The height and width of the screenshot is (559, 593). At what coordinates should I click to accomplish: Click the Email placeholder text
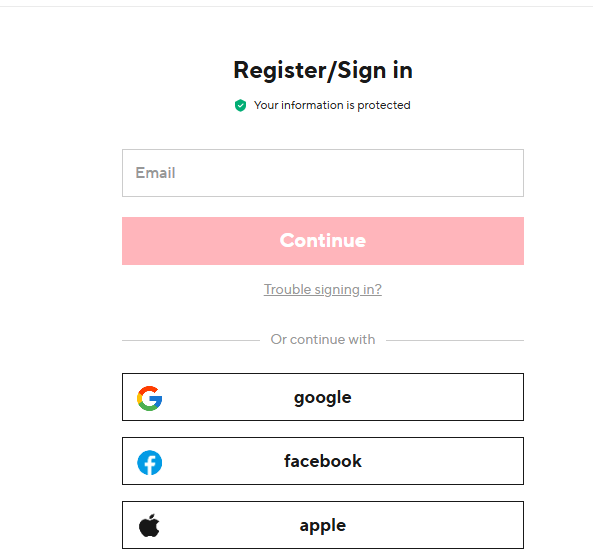155,173
